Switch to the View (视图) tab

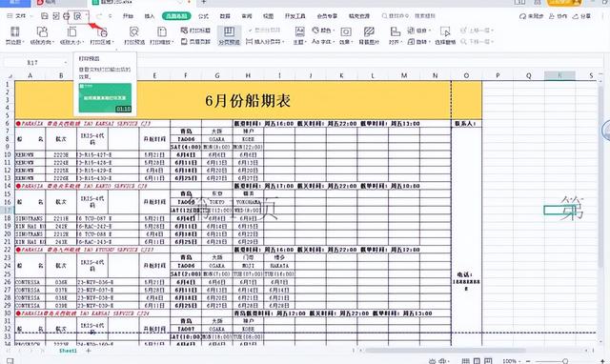(268, 16)
